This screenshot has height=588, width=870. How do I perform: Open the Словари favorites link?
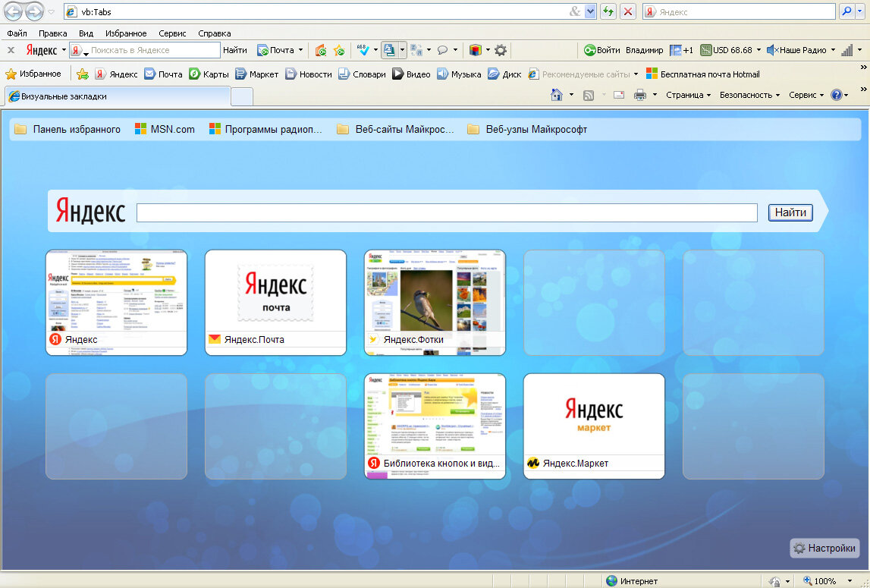pos(362,74)
